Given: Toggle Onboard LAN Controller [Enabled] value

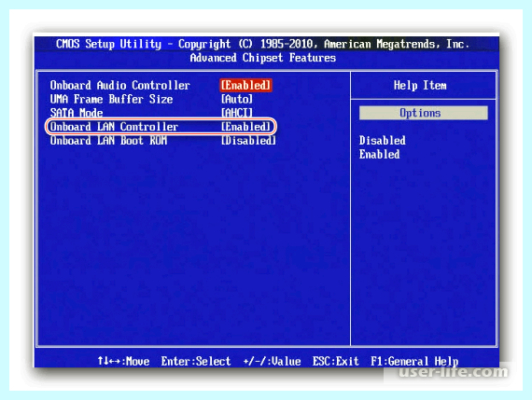Looking at the screenshot, I should tap(246, 127).
